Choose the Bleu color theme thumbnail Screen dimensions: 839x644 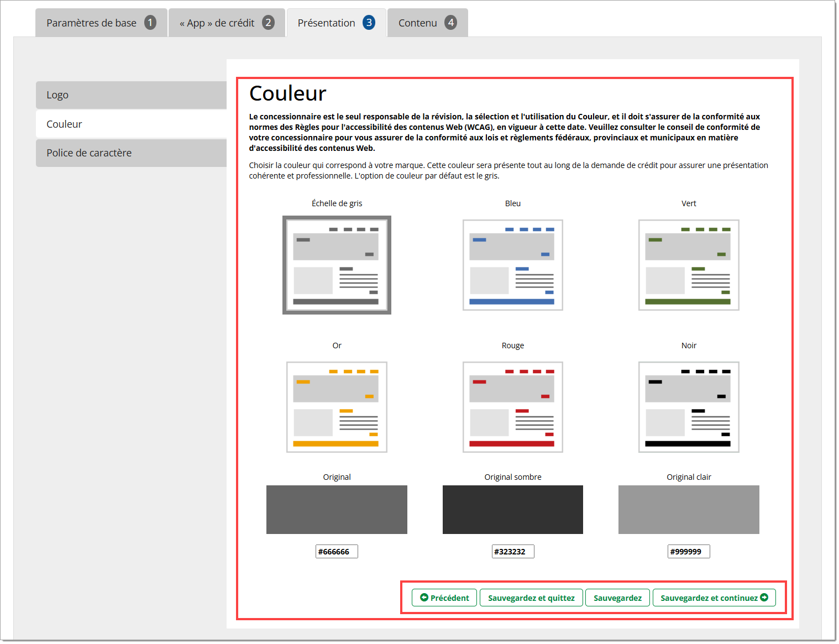pos(512,265)
